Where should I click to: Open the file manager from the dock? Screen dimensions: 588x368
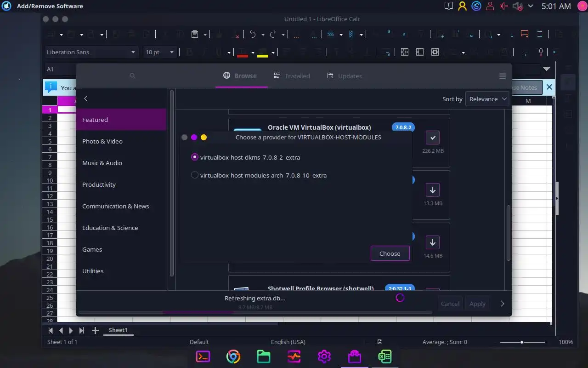coord(264,356)
